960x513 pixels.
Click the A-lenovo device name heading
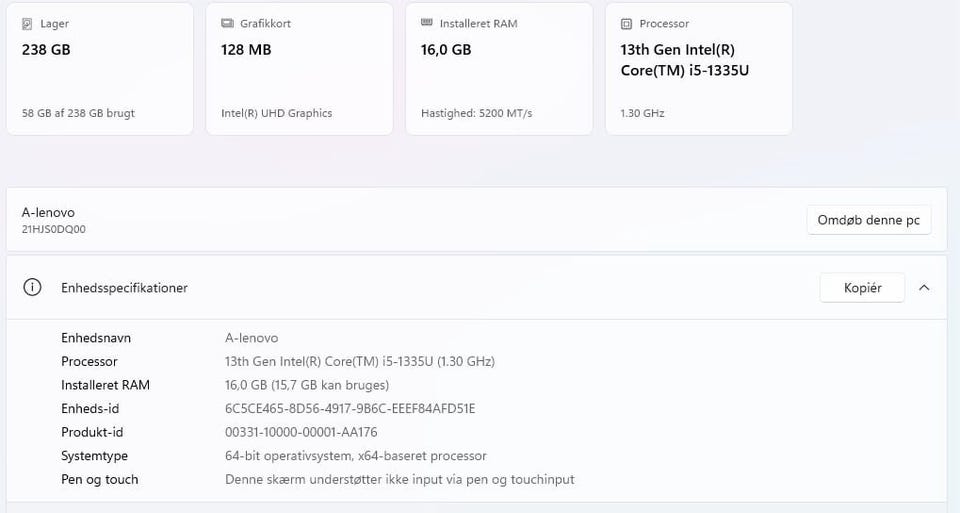click(48, 212)
